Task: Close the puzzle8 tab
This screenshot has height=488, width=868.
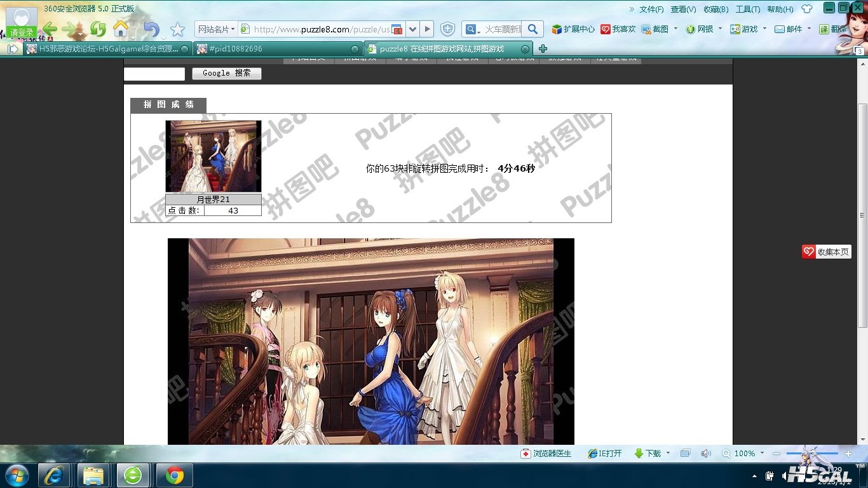Action: pos(525,49)
